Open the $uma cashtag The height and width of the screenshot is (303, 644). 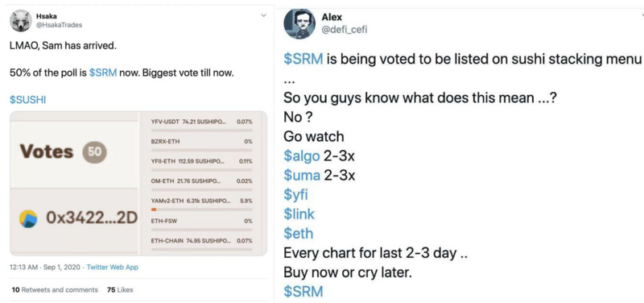click(302, 176)
